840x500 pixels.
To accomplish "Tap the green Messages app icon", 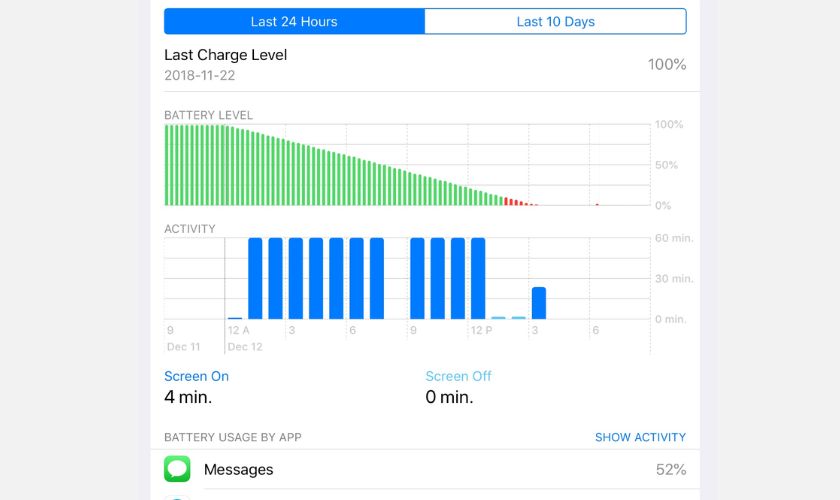I will coord(177,469).
